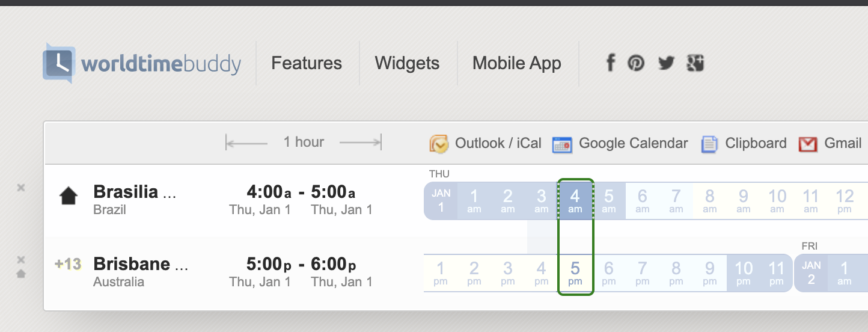Open the Widgets menu item

tap(407, 63)
